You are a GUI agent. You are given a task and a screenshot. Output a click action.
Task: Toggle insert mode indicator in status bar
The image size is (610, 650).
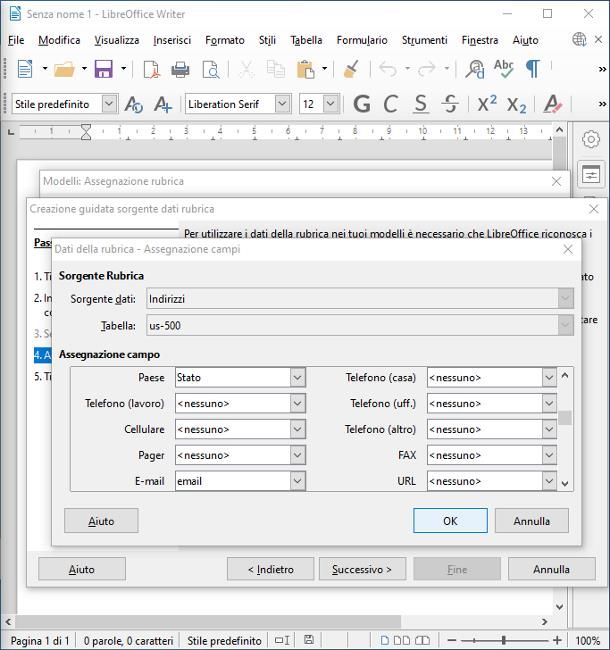point(282,640)
